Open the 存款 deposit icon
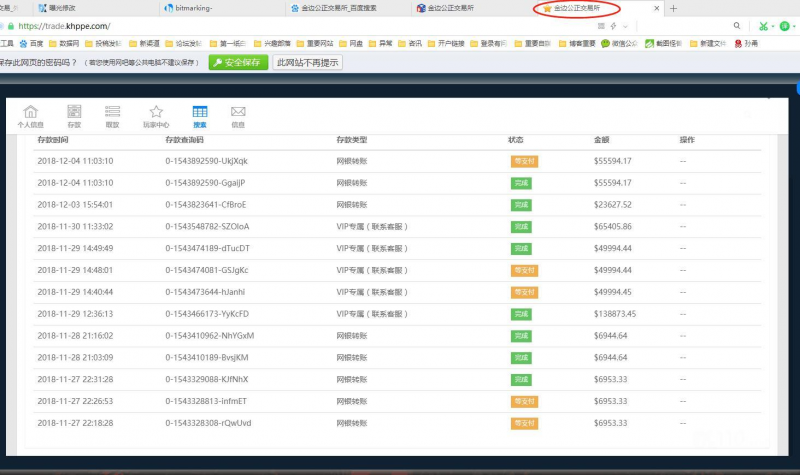 [74, 116]
